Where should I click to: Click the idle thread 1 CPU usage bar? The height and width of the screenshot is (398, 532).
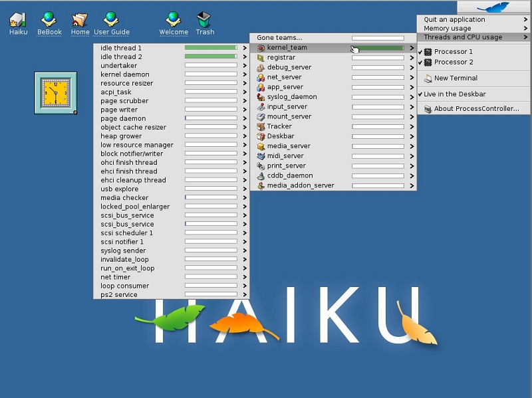tap(211, 48)
